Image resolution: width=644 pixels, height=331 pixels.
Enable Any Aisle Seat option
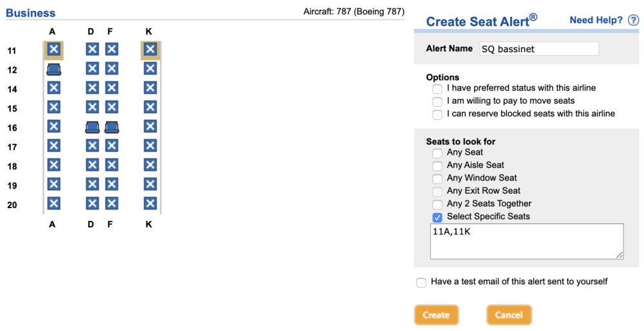coord(437,166)
